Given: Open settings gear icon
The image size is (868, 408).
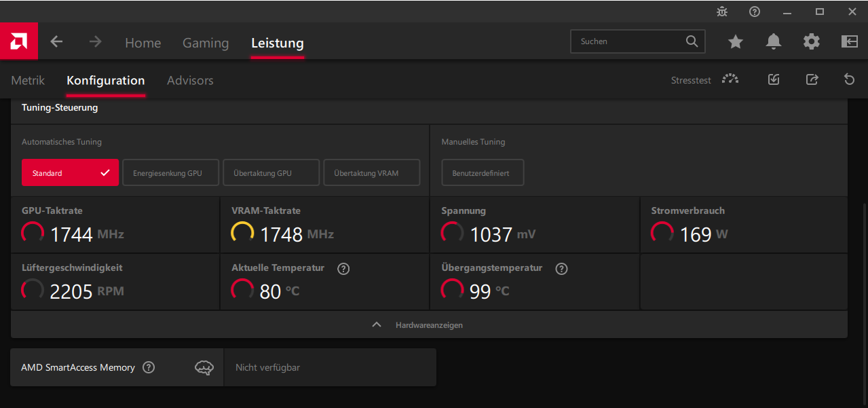Looking at the screenshot, I should [x=812, y=41].
